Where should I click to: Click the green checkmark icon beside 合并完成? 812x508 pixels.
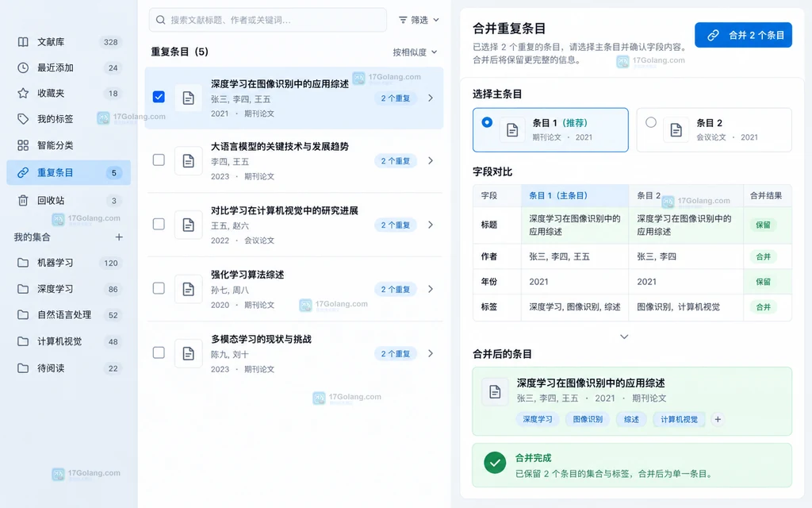click(x=495, y=463)
